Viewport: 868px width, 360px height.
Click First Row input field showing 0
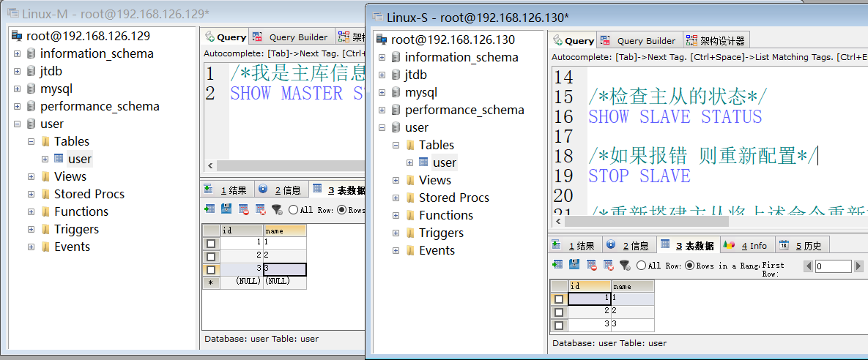coord(833,266)
